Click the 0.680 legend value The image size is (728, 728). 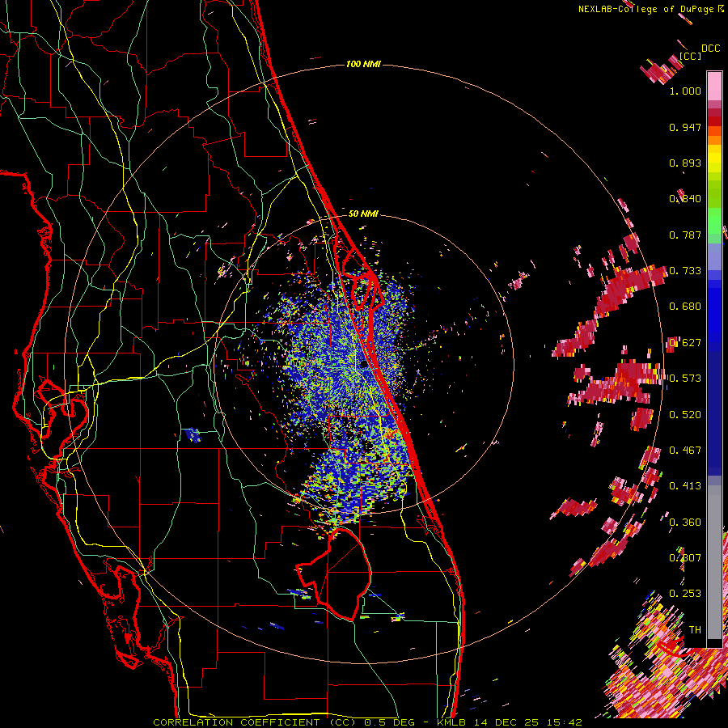click(685, 307)
